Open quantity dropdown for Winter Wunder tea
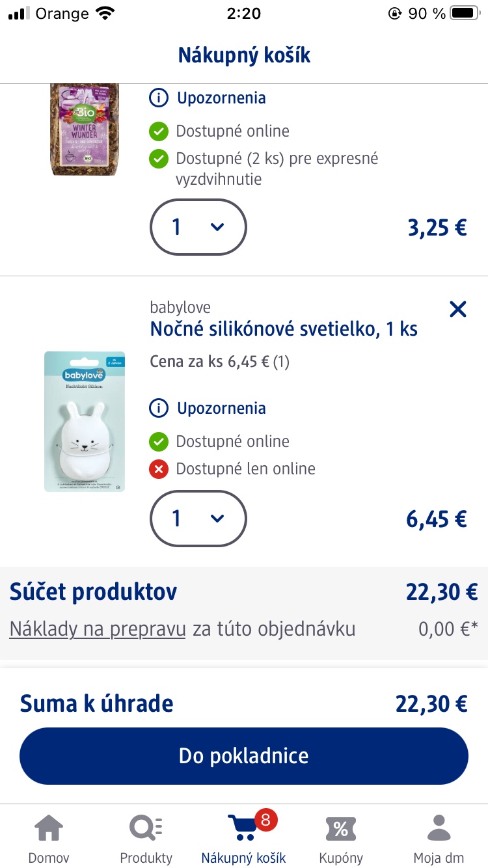 pos(198,226)
